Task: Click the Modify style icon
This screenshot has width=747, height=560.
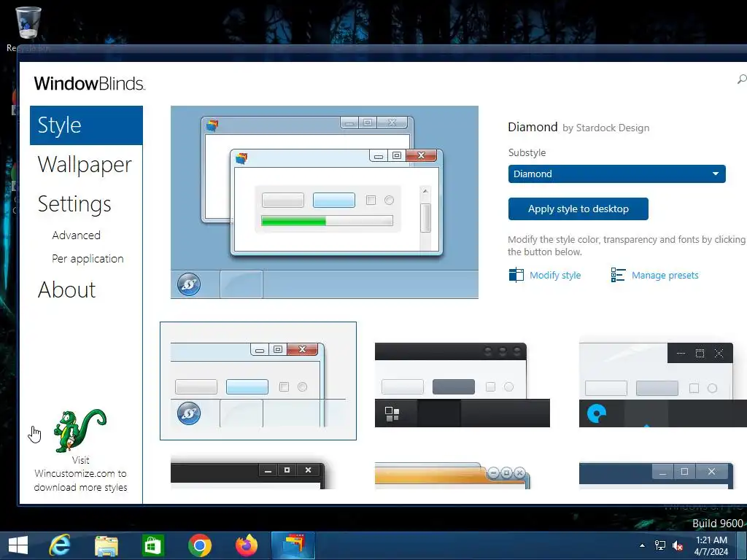Action: [516, 275]
